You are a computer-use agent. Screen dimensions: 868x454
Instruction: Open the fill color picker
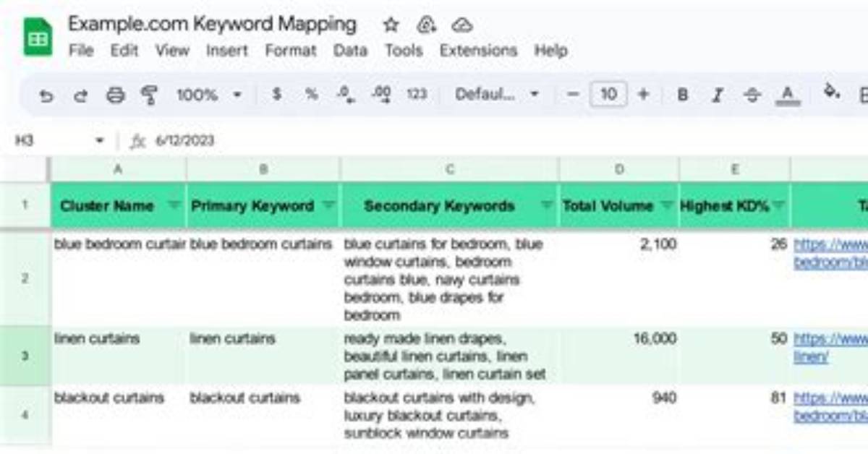coord(832,92)
